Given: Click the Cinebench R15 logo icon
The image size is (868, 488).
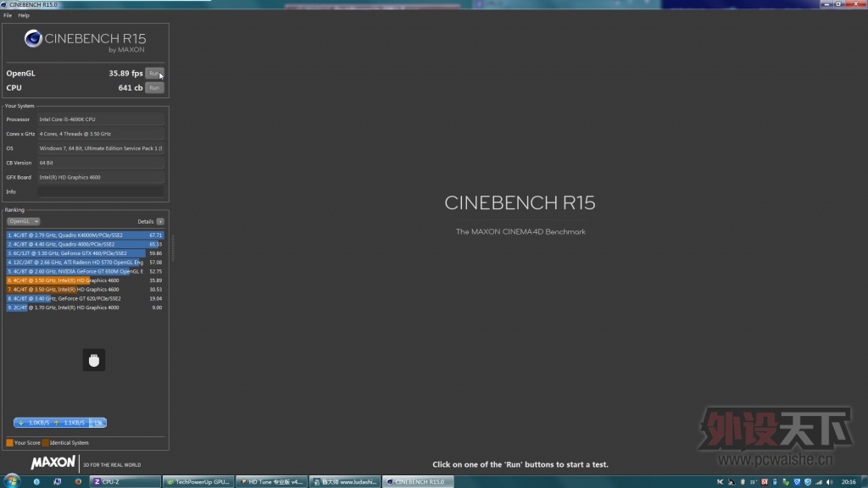Looking at the screenshot, I should click(33, 39).
